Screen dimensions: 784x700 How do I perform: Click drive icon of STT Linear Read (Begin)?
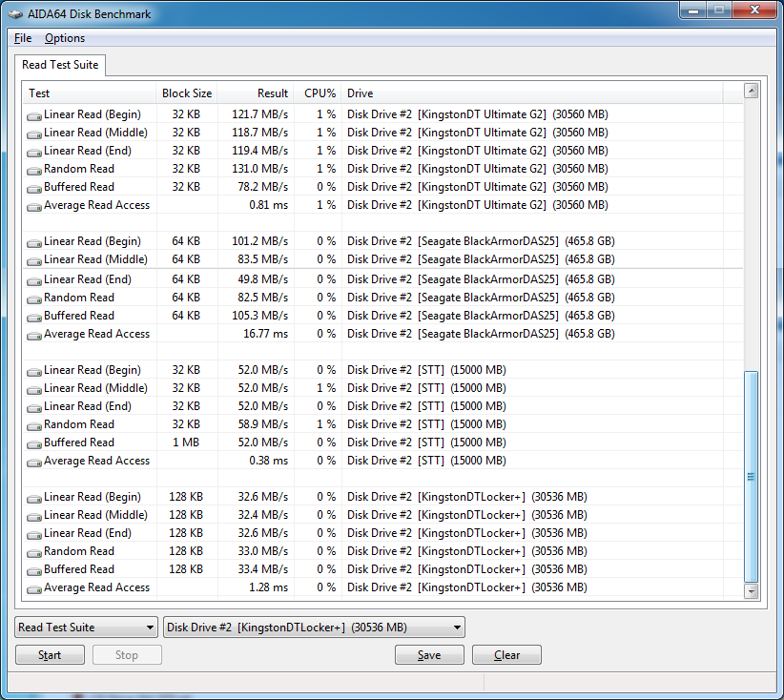click(34, 372)
